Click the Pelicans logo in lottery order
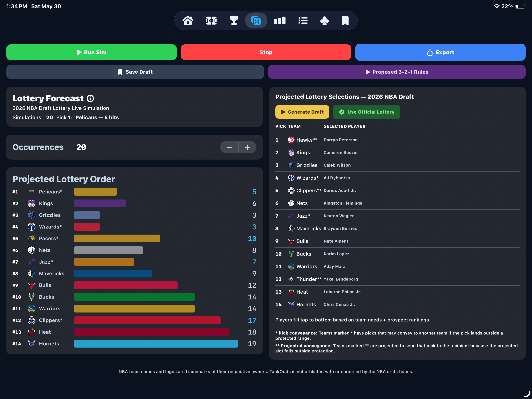This screenshot has width=532, height=399. click(x=32, y=192)
